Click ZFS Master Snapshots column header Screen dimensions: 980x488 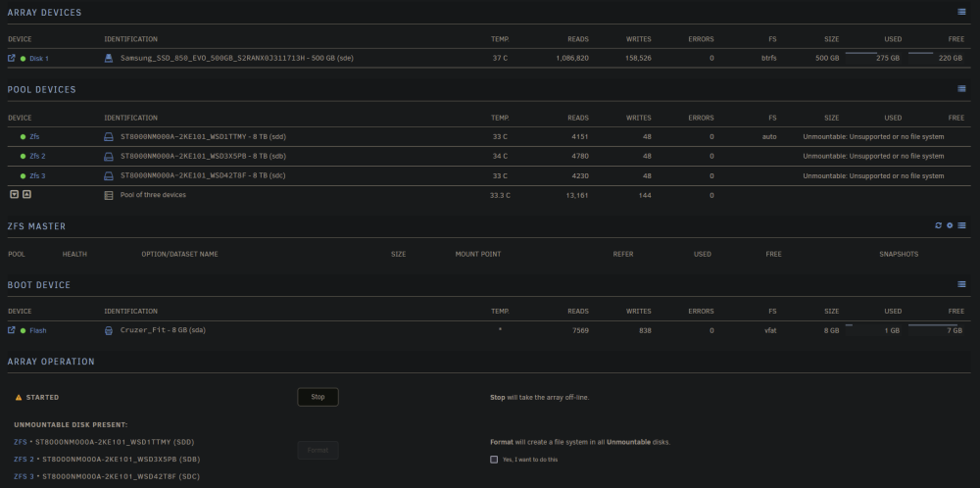(899, 255)
